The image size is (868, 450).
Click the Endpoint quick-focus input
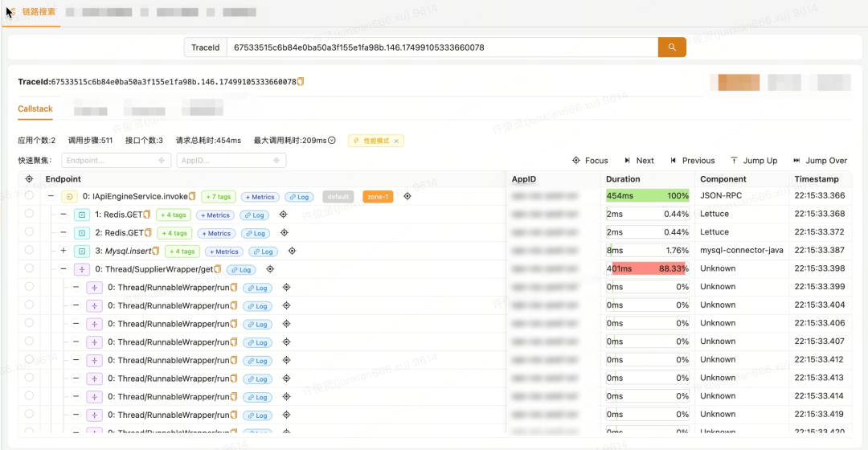point(117,161)
